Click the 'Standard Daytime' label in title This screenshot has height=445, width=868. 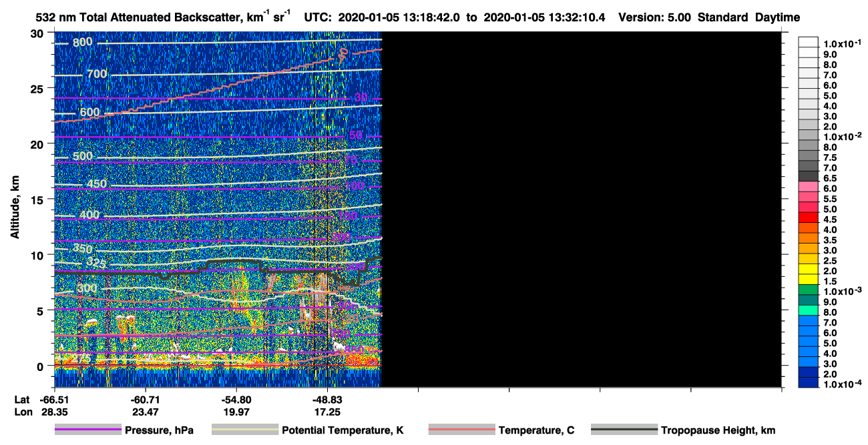pyautogui.click(x=748, y=17)
